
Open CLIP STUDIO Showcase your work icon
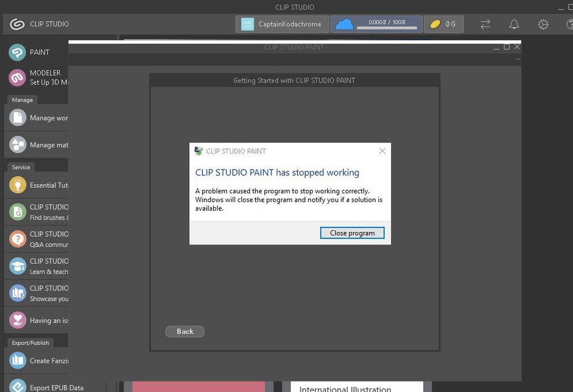[17, 293]
